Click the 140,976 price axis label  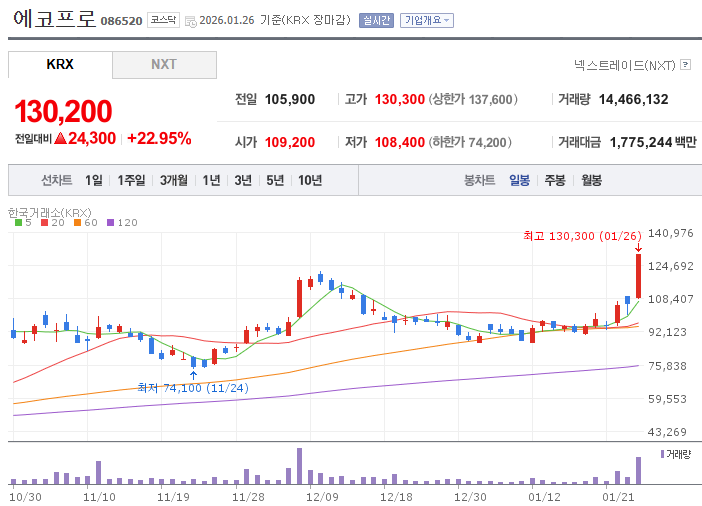671,233
